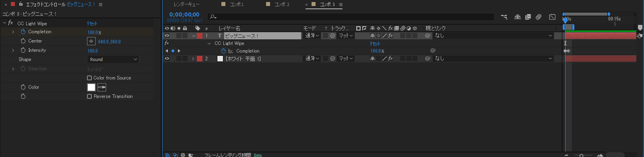644x157 pixels.
Task: Hide the ビッグニュース! layer with the eye icon
Action: [x=167, y=36]
